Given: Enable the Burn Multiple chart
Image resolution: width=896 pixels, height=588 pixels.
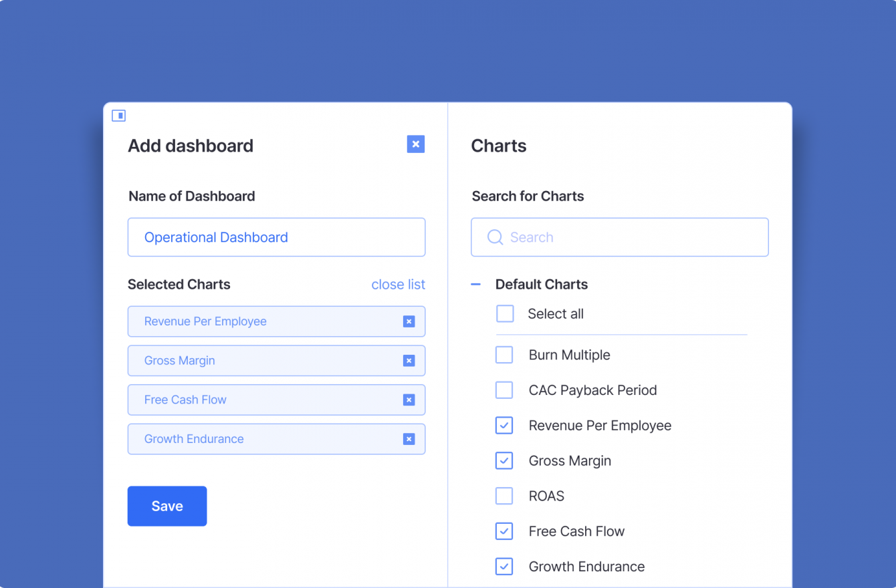Looking at the screenshot, I should [x=504, y=355].
